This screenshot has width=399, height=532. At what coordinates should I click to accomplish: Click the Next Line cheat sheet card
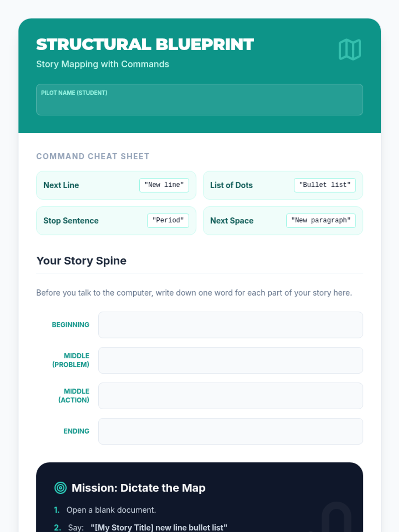pyautogui.click(x=116, y=185)
